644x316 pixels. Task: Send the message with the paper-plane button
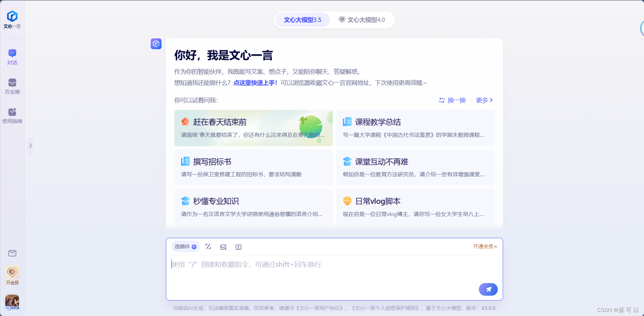(488, 289)
